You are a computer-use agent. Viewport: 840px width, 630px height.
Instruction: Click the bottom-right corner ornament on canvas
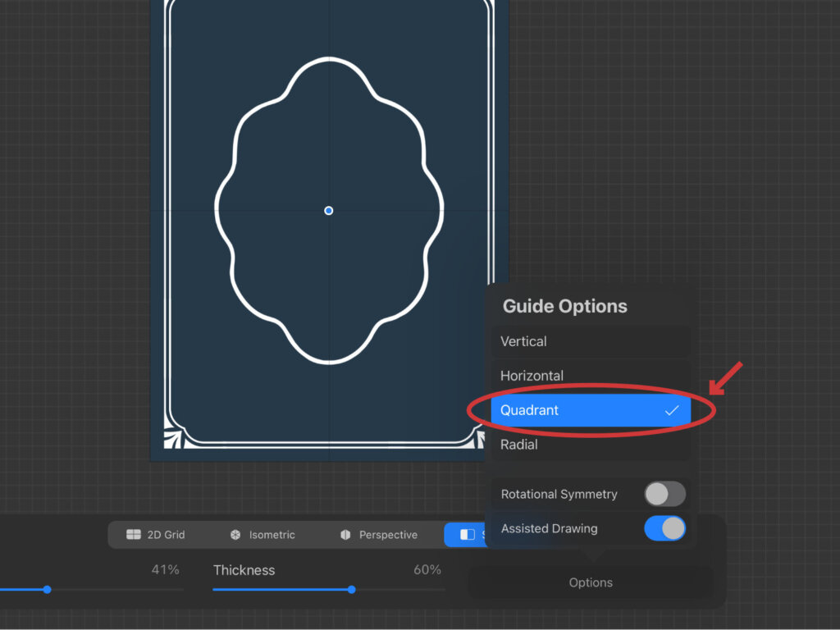[x=484, y=439]
